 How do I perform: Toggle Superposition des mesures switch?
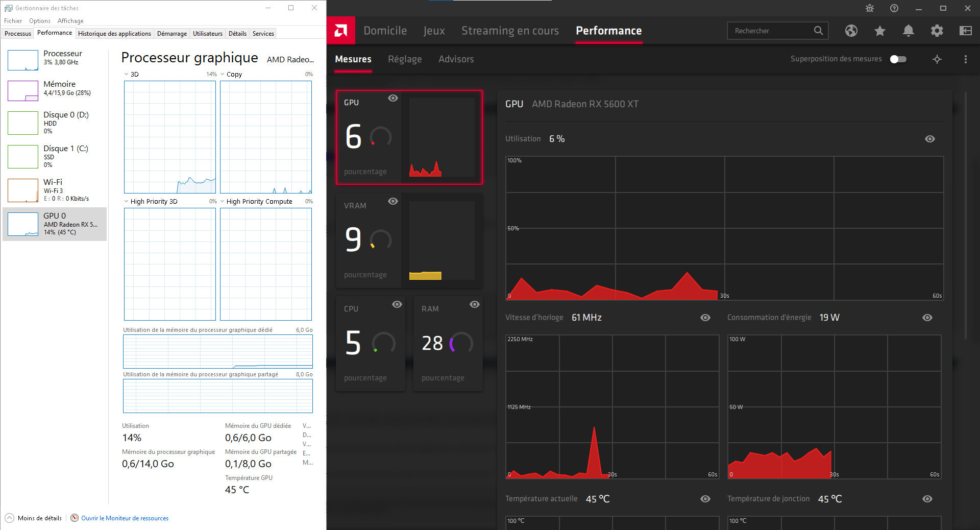coord(898,59)
